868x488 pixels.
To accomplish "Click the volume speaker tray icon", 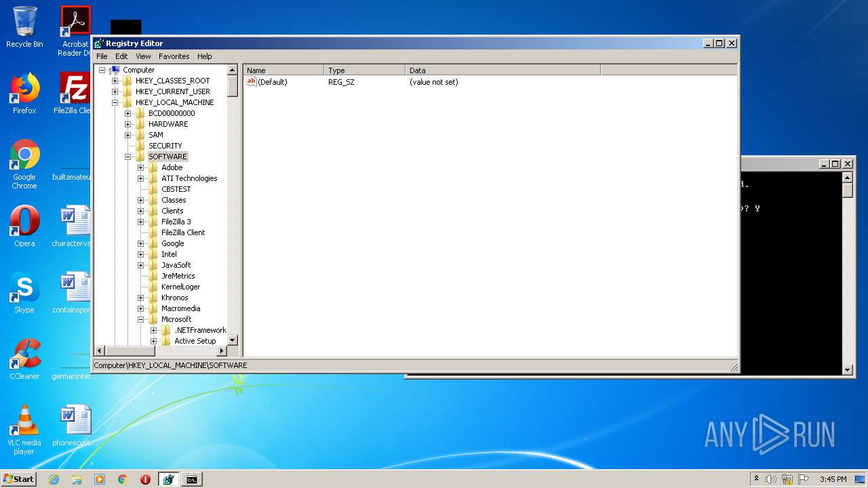I will coord(771,479).
